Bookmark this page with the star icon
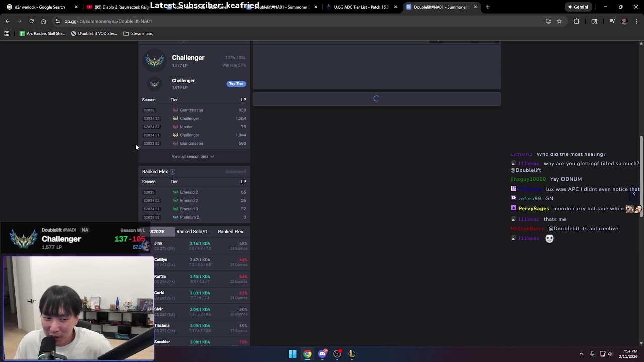Viewport: 644px width, 362px height. click(559, 21)
